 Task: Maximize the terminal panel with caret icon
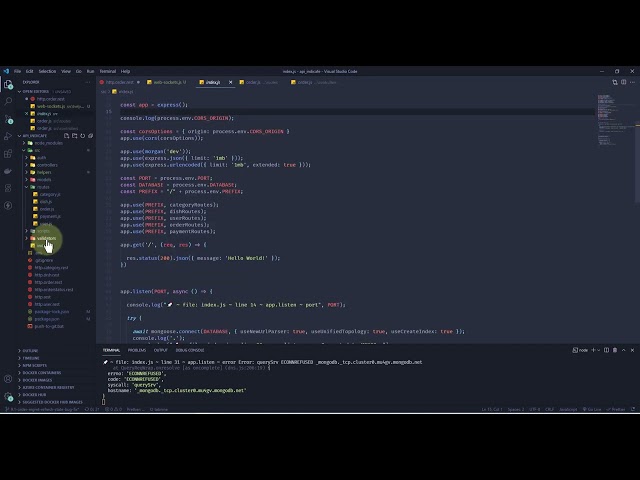click(x=624, y=350)
